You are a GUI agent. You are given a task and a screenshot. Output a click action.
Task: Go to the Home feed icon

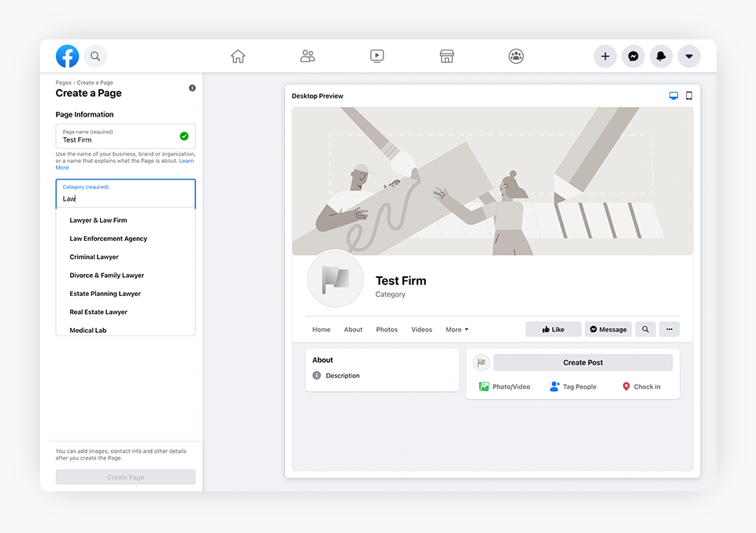click(x=238, y=56)
